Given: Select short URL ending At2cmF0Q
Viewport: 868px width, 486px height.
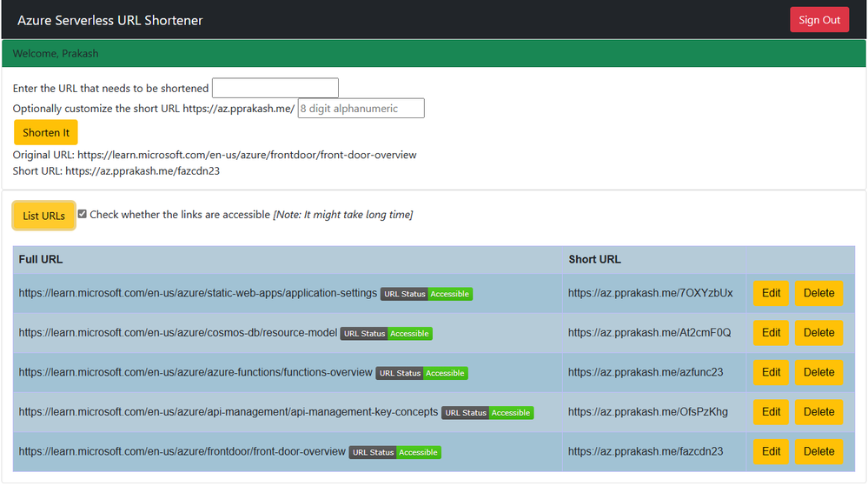Looking at the screenshot, I should click(649, 332).
